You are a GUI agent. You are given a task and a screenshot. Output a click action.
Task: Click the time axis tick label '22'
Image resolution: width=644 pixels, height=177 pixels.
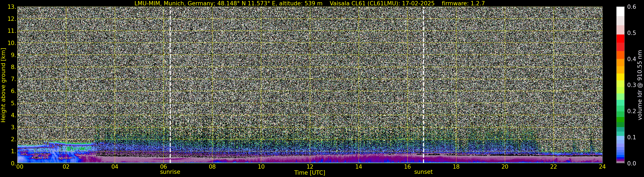pyautogui.click(x=554, y=167)
